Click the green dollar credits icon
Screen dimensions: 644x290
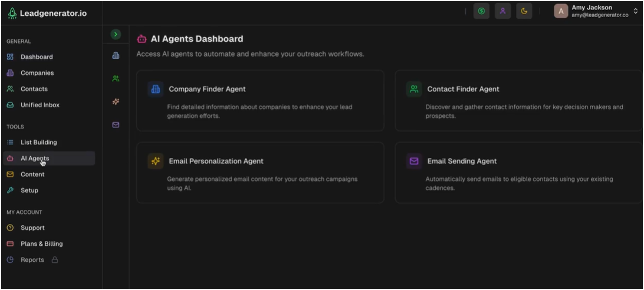481,11
